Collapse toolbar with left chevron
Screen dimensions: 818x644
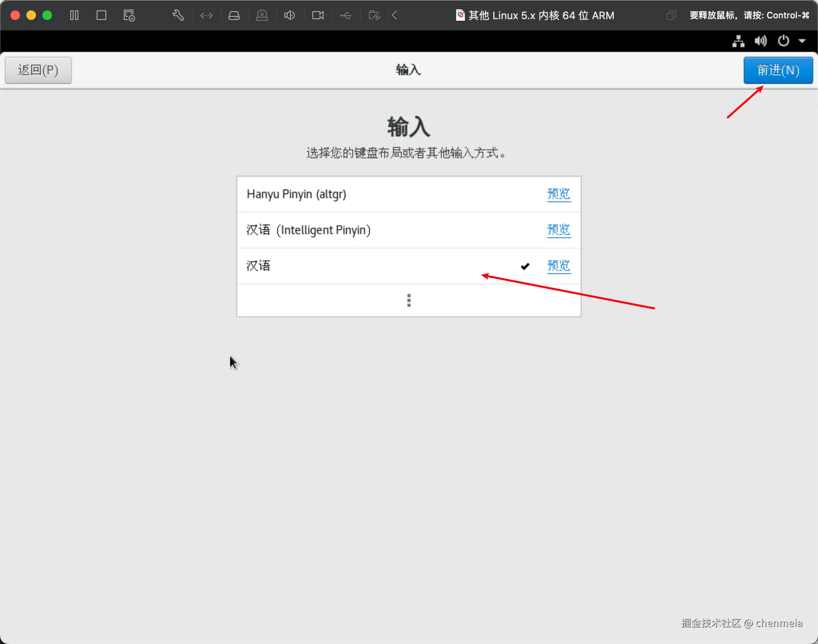click(395, 16)
